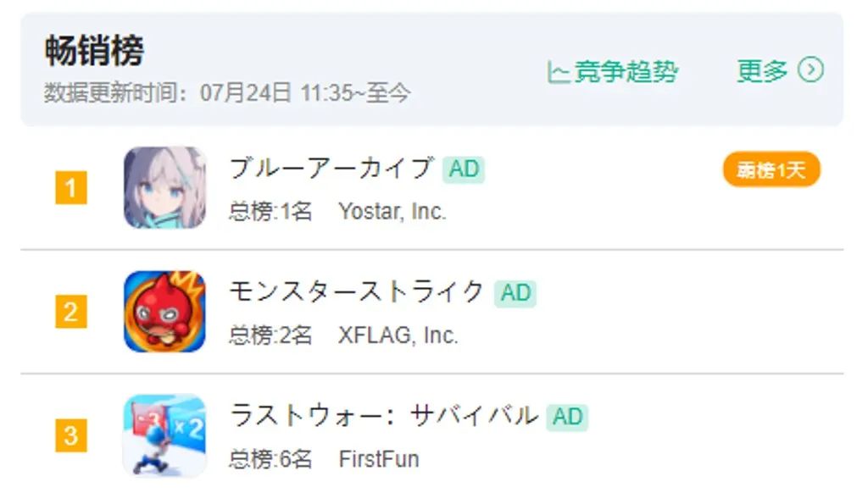
Task: Open the モンスターストライク title
Action: point(358,292)
